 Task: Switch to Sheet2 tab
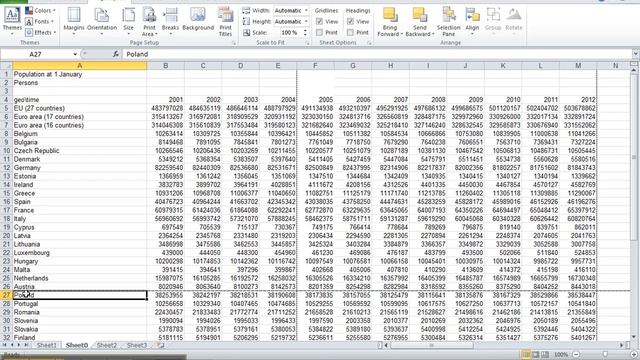tap(107, 345)
